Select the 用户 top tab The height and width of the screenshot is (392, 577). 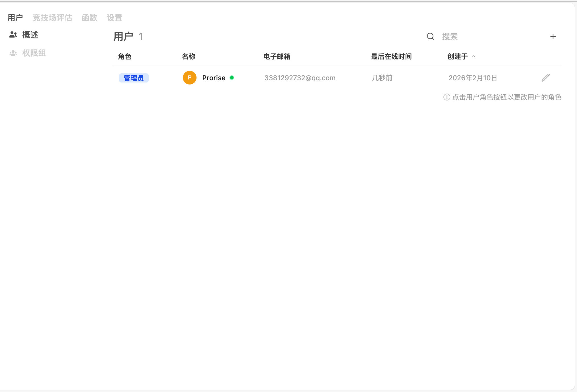15,18
